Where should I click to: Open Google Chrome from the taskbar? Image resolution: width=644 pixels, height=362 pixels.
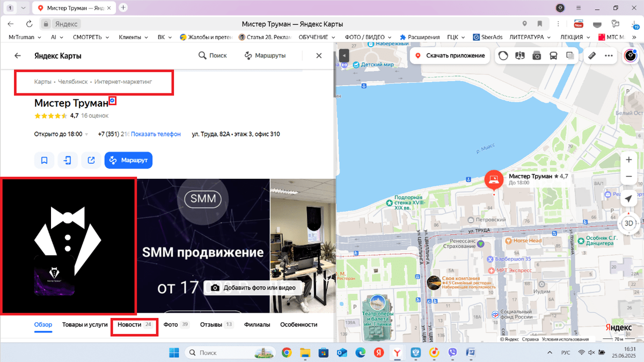coord(287,352)
